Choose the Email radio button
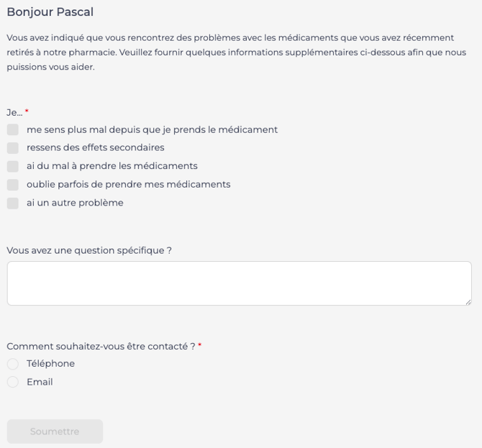 [13, 383]
